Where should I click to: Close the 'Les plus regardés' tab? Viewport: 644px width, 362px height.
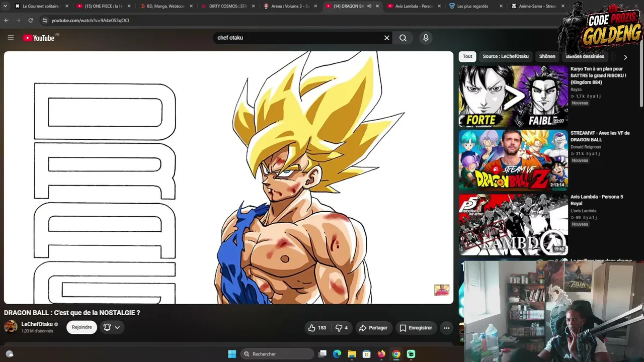tap(501, 6)
